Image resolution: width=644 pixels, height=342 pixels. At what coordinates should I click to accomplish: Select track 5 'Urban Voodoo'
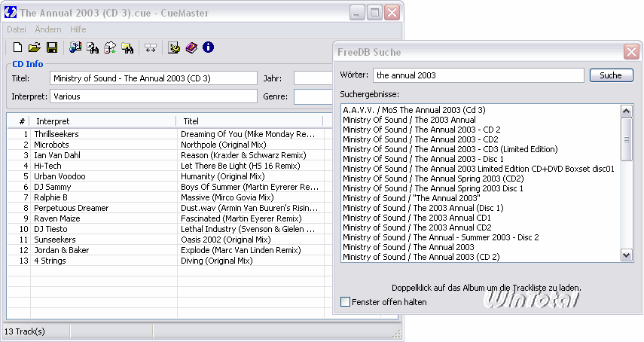click(60, 176)
